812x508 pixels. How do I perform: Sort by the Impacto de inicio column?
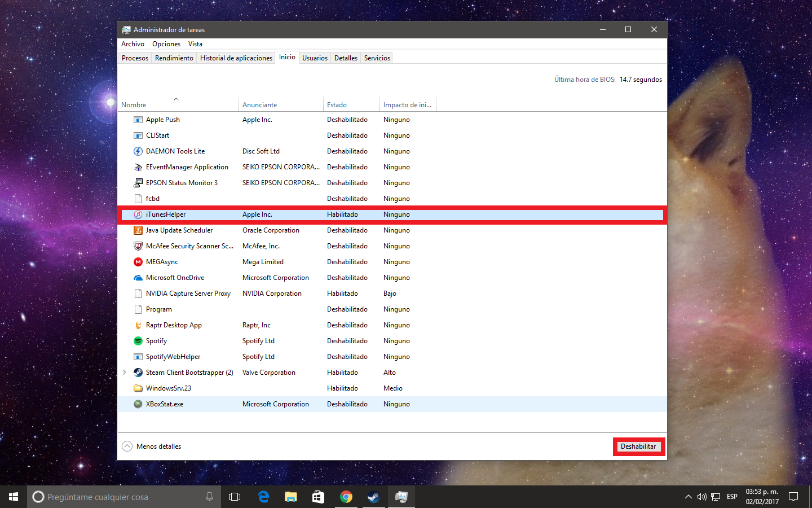tap(408, 104)
